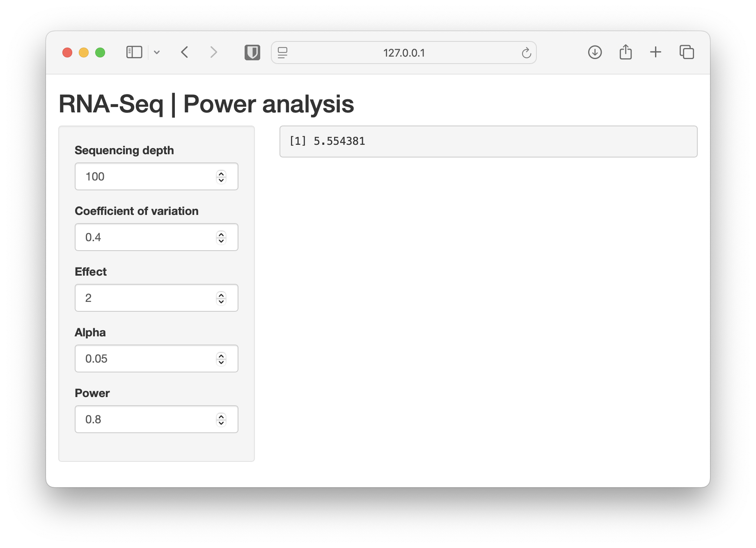Open a new tab with plus icon
Screen dimensions: 756x548
point(656,52)
